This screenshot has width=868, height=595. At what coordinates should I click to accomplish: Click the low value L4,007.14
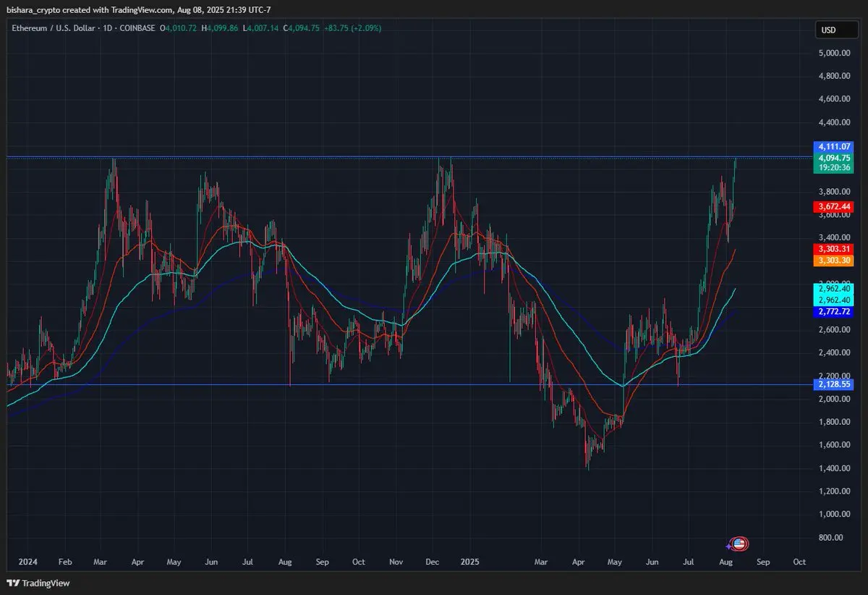click(261, 28)
